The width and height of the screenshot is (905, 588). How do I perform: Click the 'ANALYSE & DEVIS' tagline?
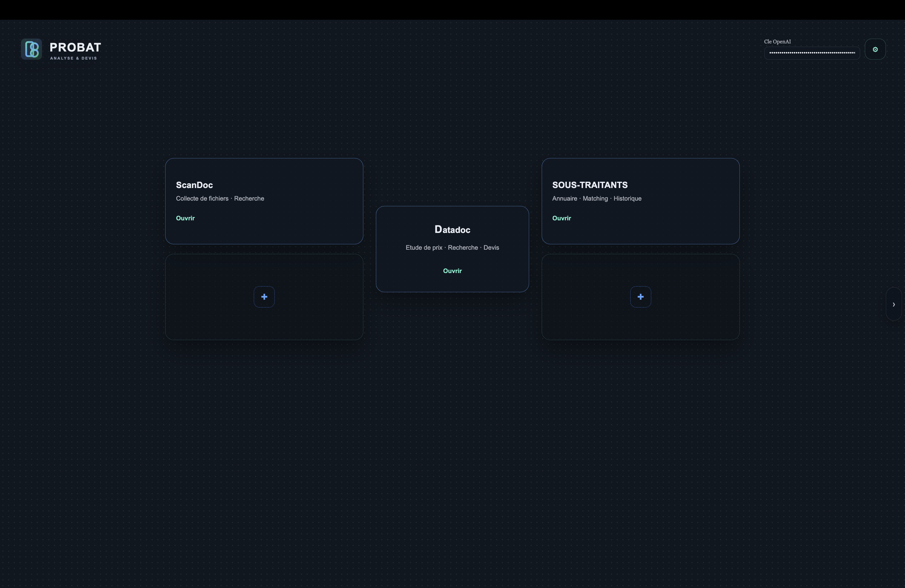click(73, 58)
